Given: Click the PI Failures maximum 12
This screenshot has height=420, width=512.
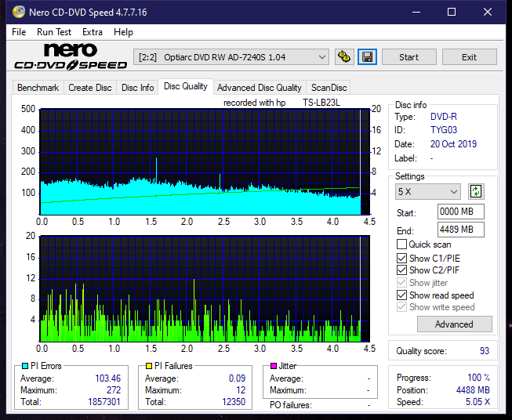Looking at the screenshot, I should click(x=241, y=390).
